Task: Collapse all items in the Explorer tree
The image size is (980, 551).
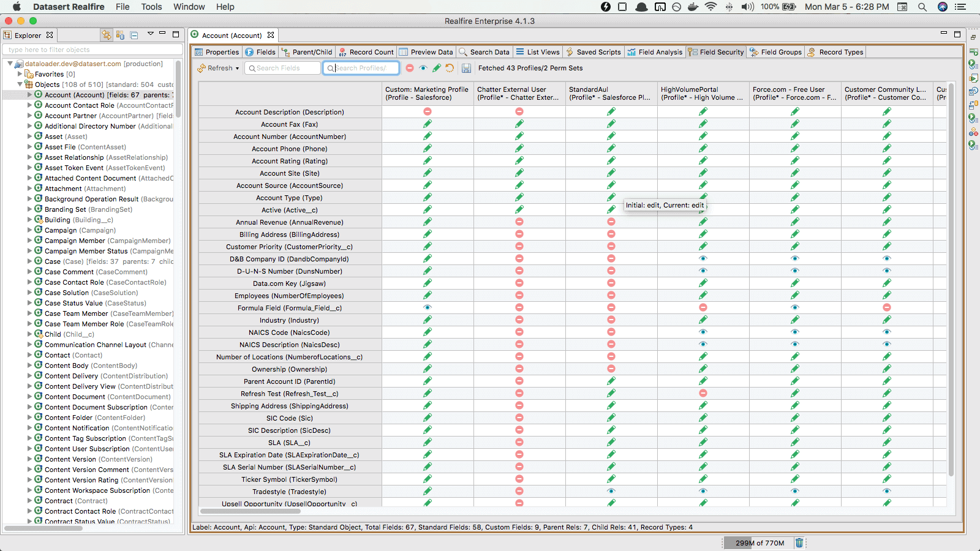Action: click(x=134, y=35)
